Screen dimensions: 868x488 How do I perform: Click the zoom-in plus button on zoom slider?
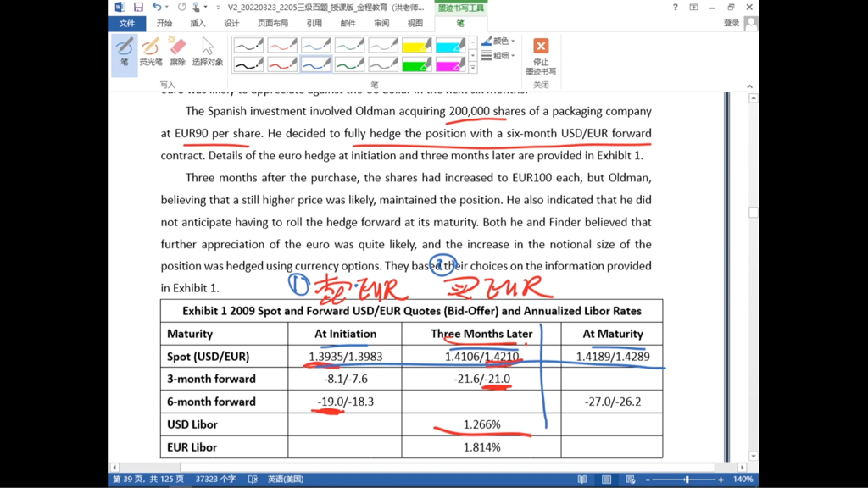(721, 480)
